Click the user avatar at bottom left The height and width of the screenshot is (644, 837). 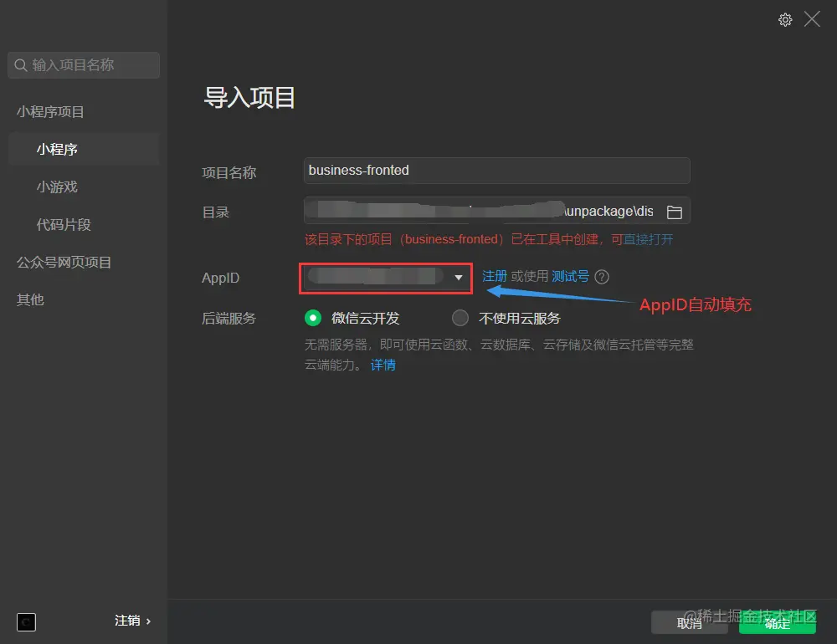pyautogui.click(x=26, y=621)
